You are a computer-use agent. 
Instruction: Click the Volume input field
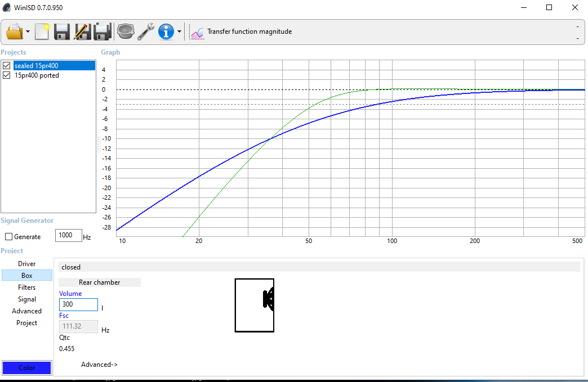coord(78,304)
